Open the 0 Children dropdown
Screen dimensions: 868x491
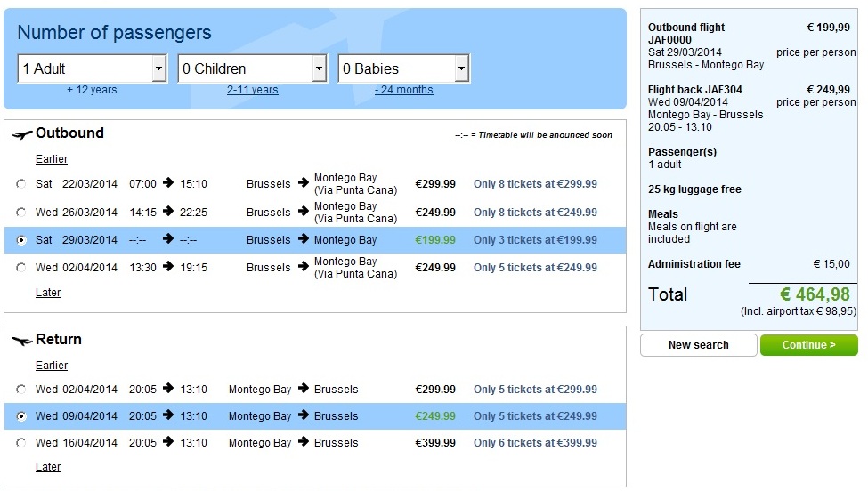(252, 68)
